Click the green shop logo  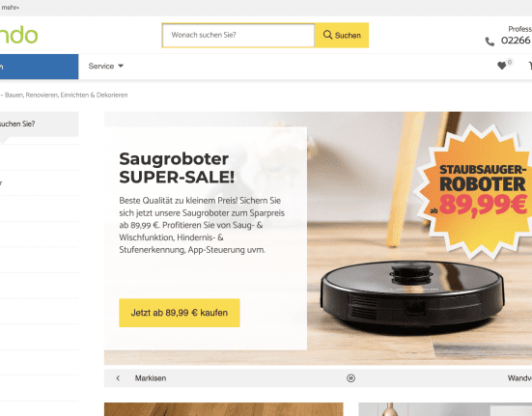tap(18, 35)
